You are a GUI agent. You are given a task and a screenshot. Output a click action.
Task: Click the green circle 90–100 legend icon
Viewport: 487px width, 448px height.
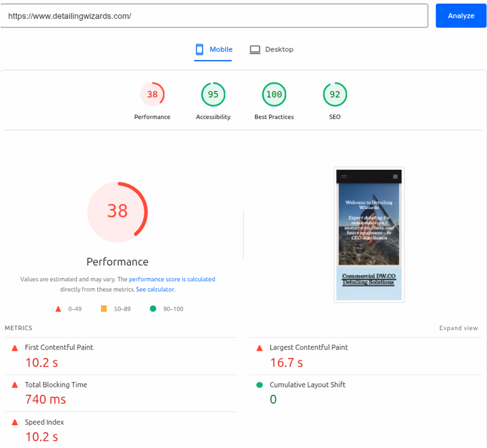click(153, 309)
